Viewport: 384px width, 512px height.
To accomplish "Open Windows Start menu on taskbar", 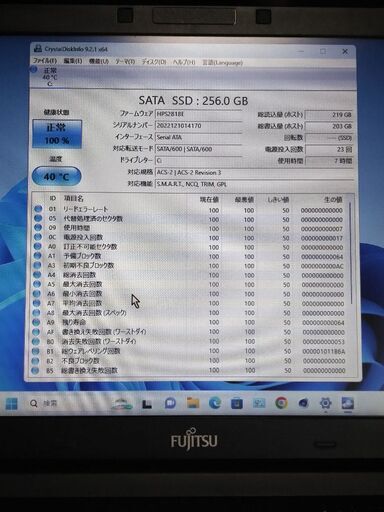I will click(12, 404).
